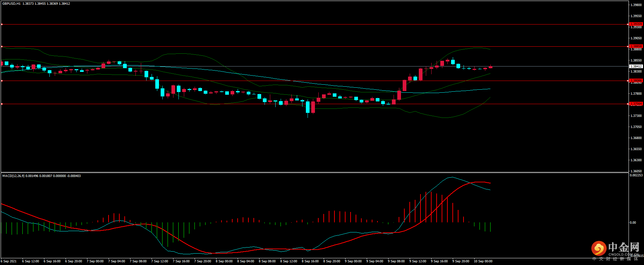Select the 1.38086 red price tag
The image size is (644, 265).
coord(636,81)
